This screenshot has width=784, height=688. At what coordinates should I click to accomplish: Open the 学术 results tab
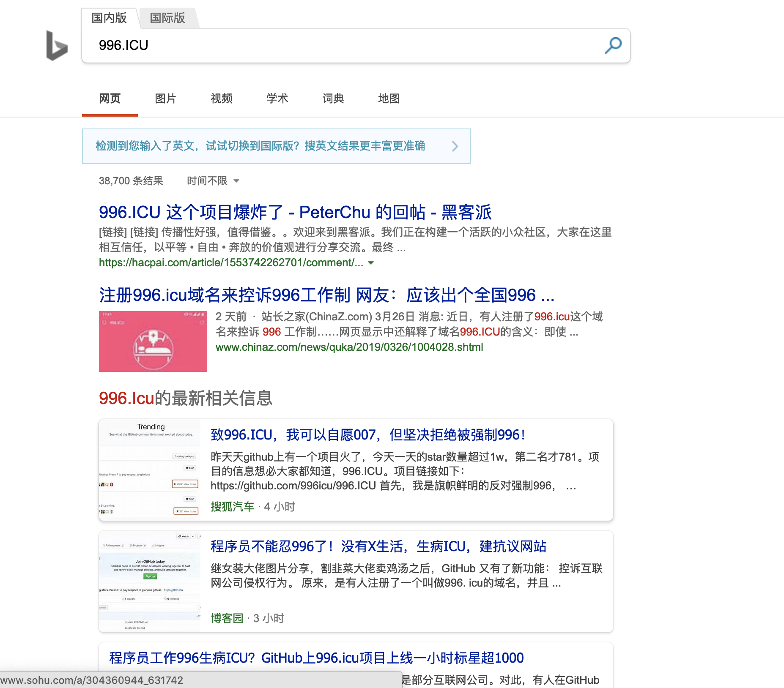pos(277,98)
